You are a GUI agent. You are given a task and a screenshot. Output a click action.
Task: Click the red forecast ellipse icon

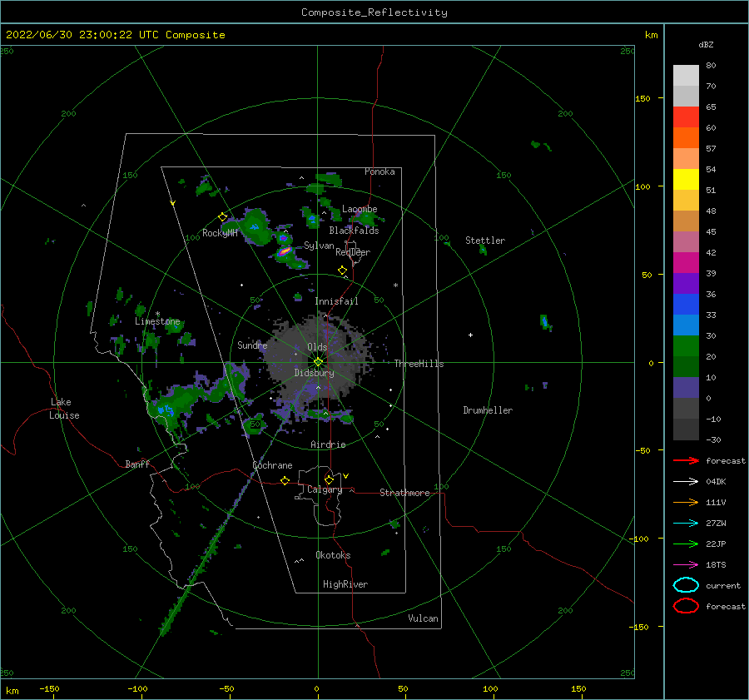(x=686, y=606)
